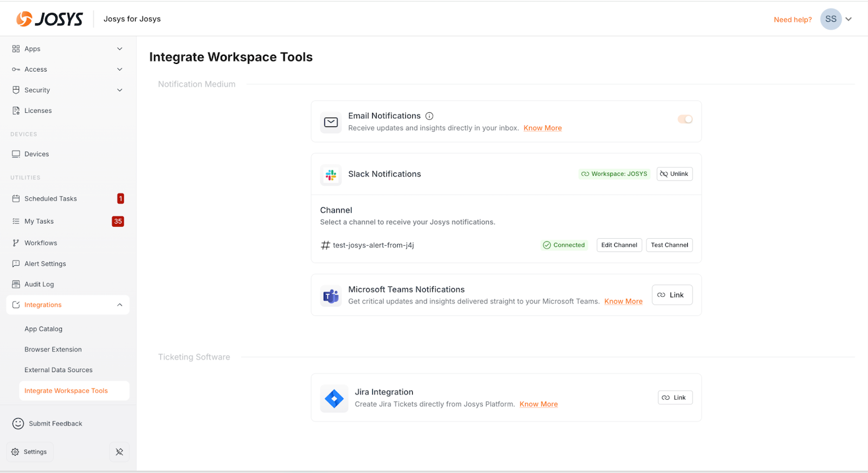Click the Scheduled Tasks calendar icon
Screen dimensions: 868x473
point(16,199)
